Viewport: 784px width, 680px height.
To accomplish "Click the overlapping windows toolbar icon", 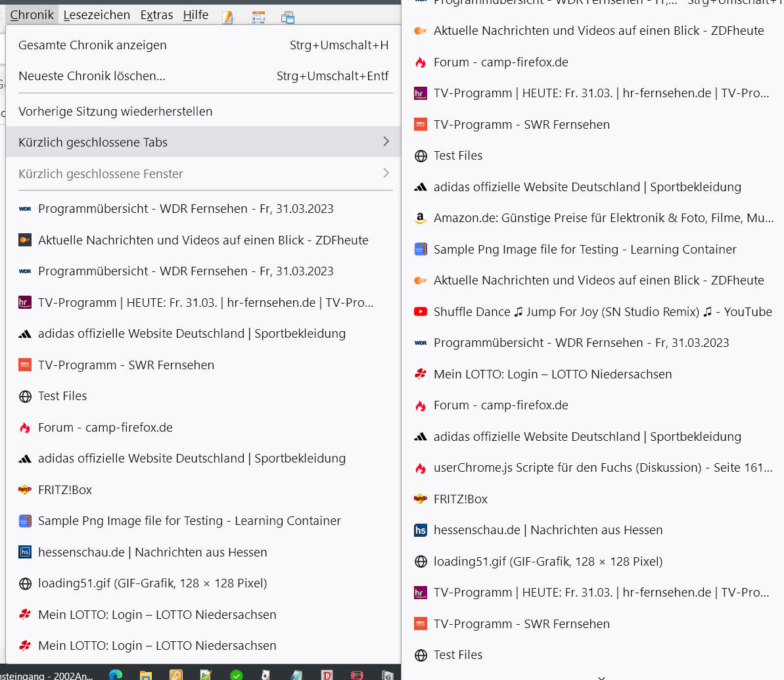I will coord(287,17).
